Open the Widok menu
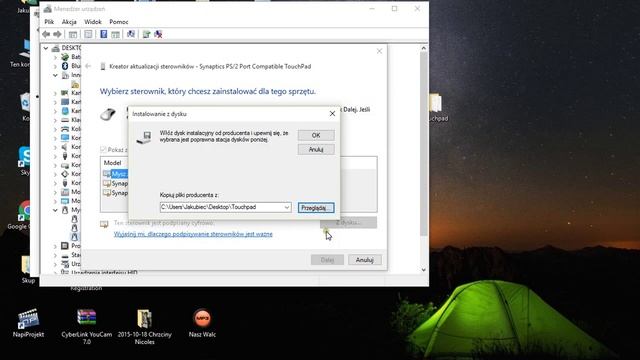The height and width of the screenshot is (360, 640). click(x=93, y=22)
